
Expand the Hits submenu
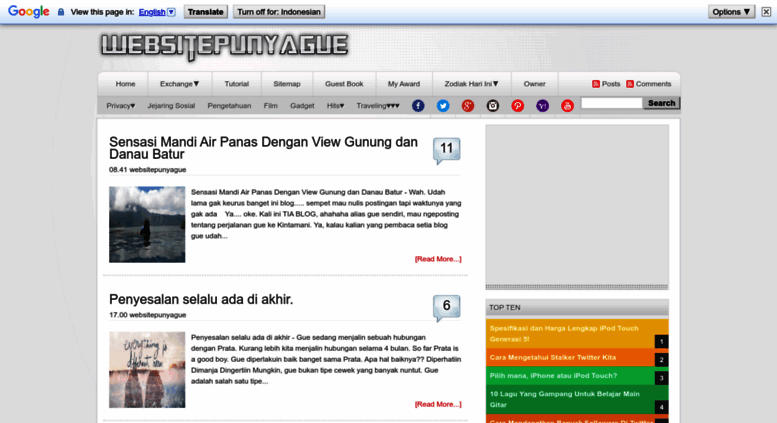[335, 106]
